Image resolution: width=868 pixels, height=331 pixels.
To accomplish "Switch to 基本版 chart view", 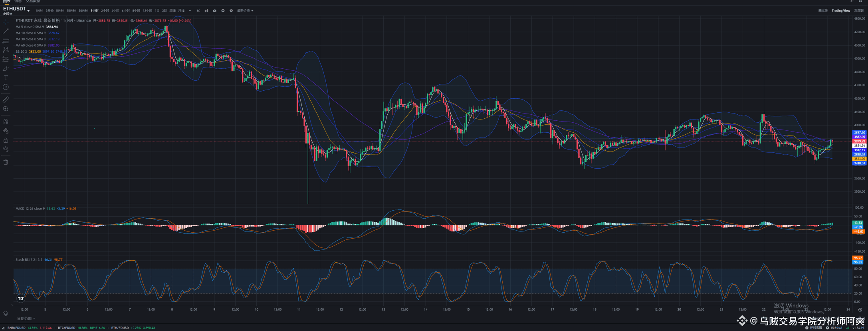I will tap(823, 11).
